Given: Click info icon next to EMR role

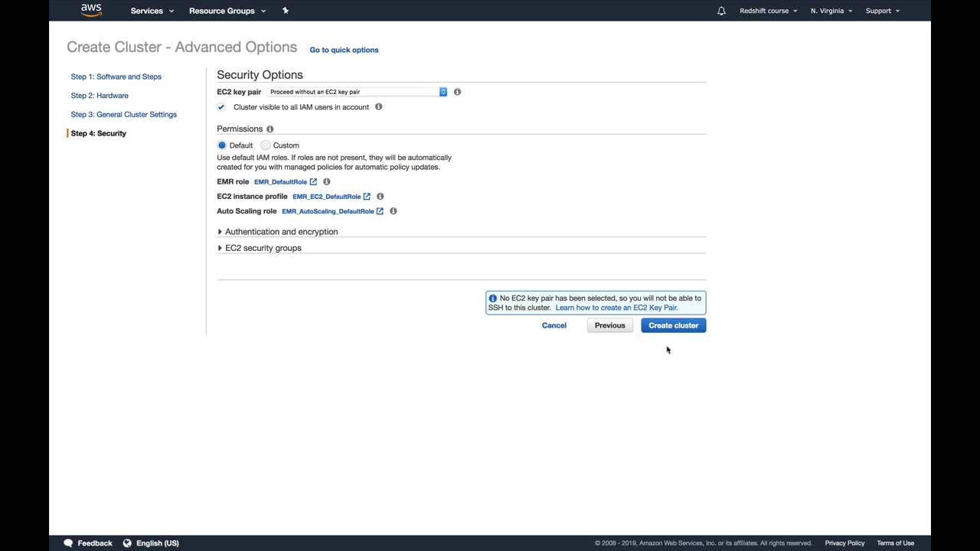Looking at the screenshot, I should click(x=326, y=182).
